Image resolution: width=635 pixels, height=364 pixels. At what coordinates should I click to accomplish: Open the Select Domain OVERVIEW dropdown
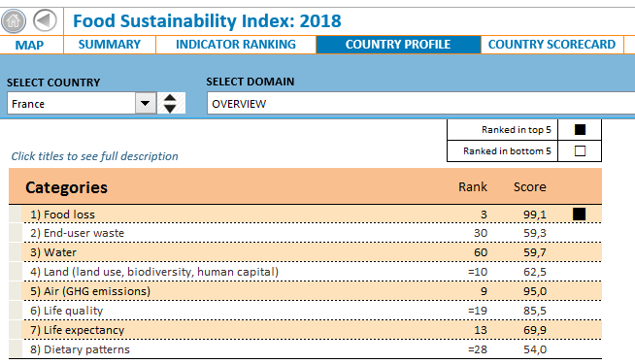click(420, 103)
